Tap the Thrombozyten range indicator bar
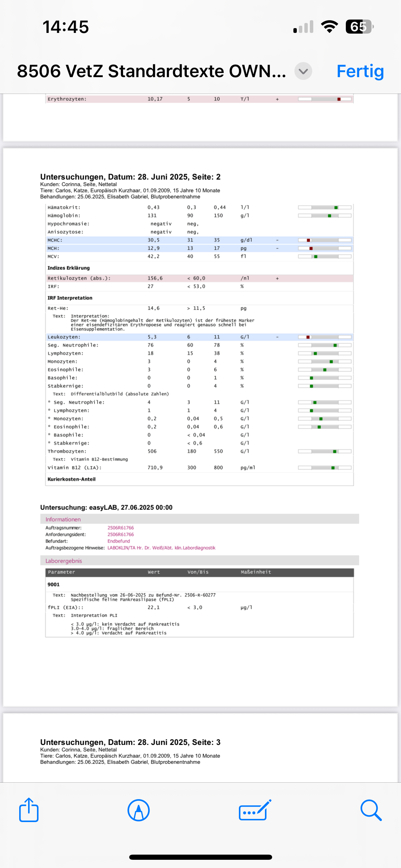The image size is (401, 868). (325, 451)
